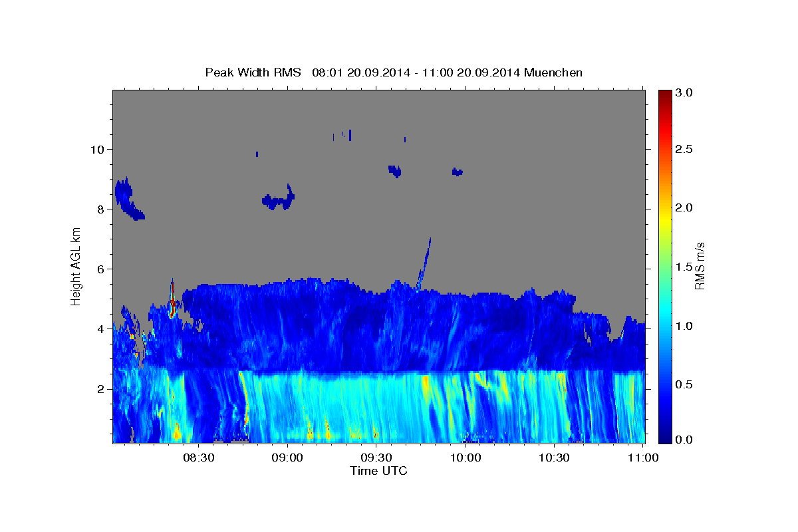The height and width of the screenshot is (532, 798).
Task: Click the colorbar label '1.0'
Action: 684,326
